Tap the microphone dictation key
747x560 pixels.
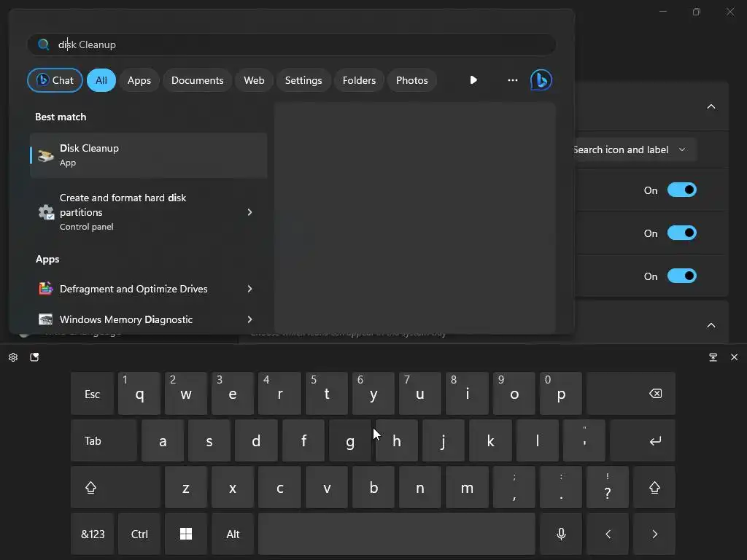[561, 534]
